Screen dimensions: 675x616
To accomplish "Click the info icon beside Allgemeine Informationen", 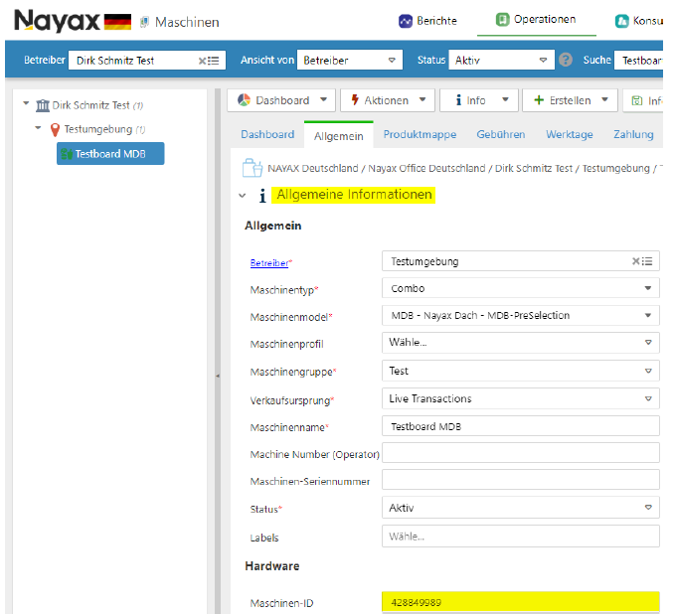I will pos(262,196).
